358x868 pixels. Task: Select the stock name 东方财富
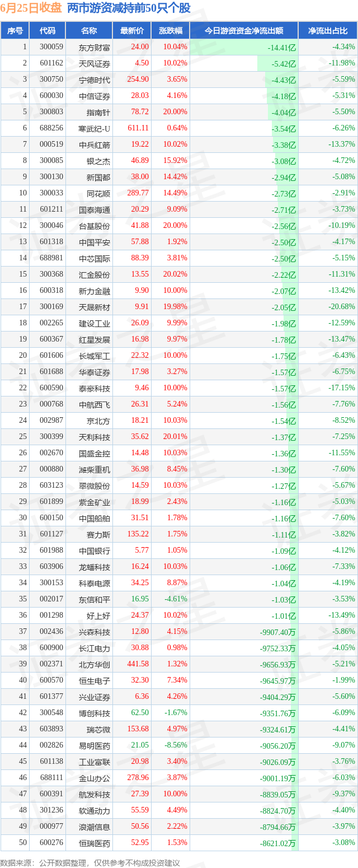coord(95,48)
